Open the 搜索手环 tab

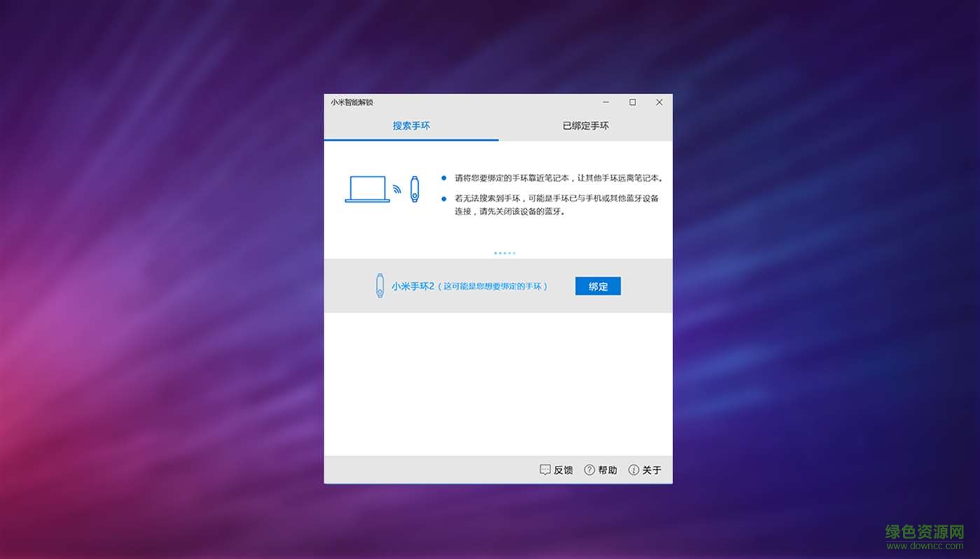coord(411,126)
